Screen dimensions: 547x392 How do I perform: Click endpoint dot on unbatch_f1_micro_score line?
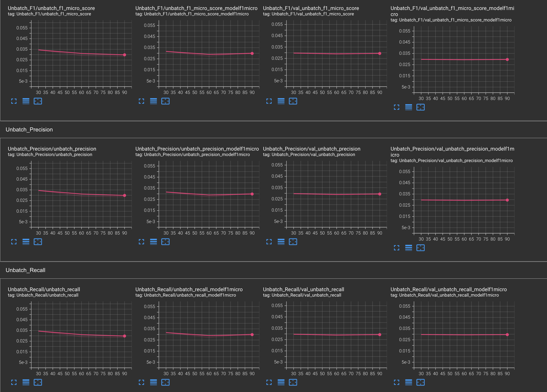click(x=124, y=55)
